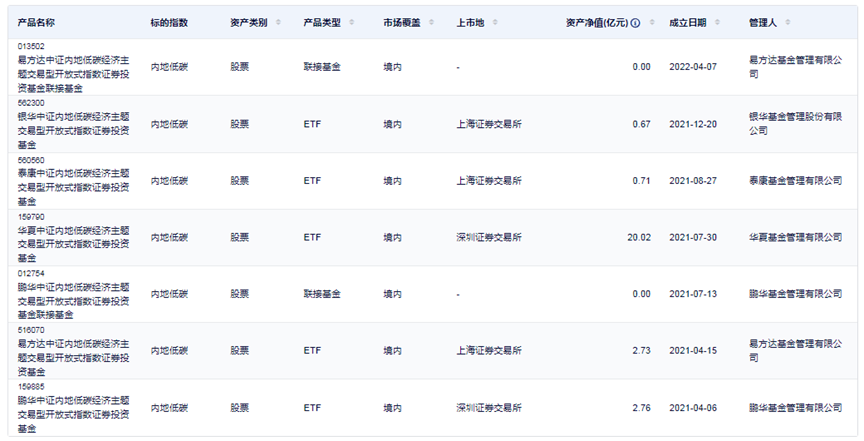Screen dimensions: 864x441
Task: Sort by 成立日期 column arrows
Action: tap(717, 23)
